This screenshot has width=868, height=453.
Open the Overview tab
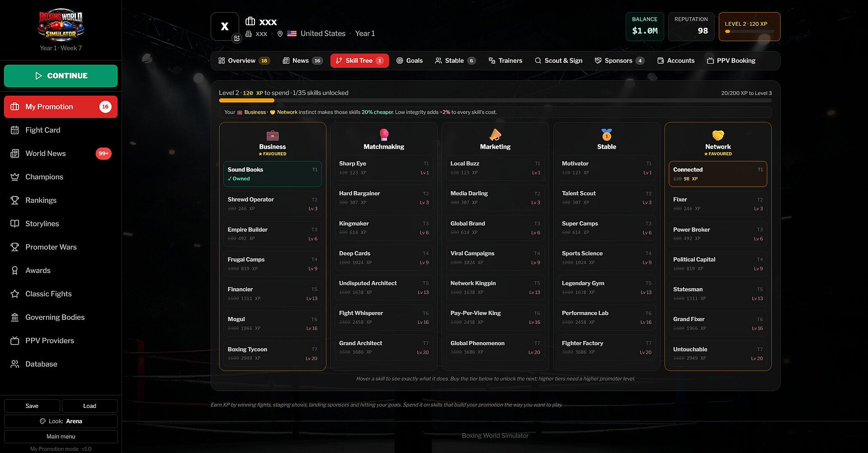tap(244, 61)
